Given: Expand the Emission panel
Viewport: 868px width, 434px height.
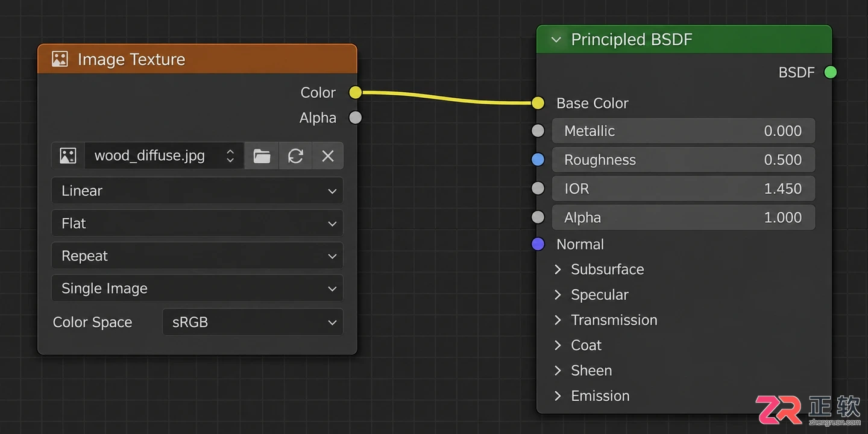Looking at the screenshot, I should (558, 396).
